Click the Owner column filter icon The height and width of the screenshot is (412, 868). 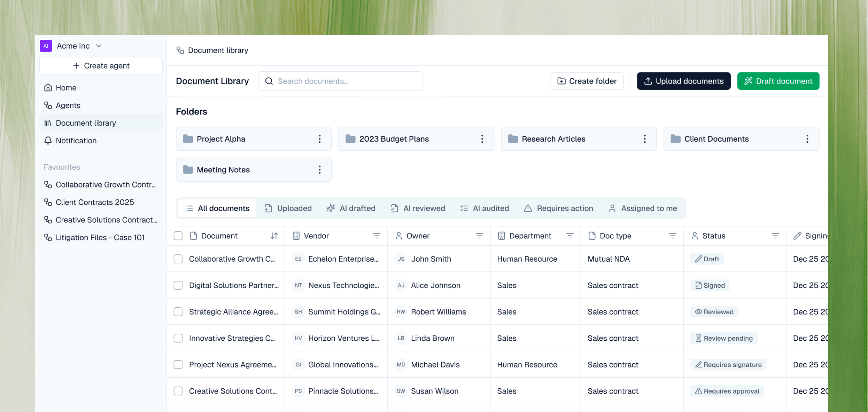(x=479, y=236)
